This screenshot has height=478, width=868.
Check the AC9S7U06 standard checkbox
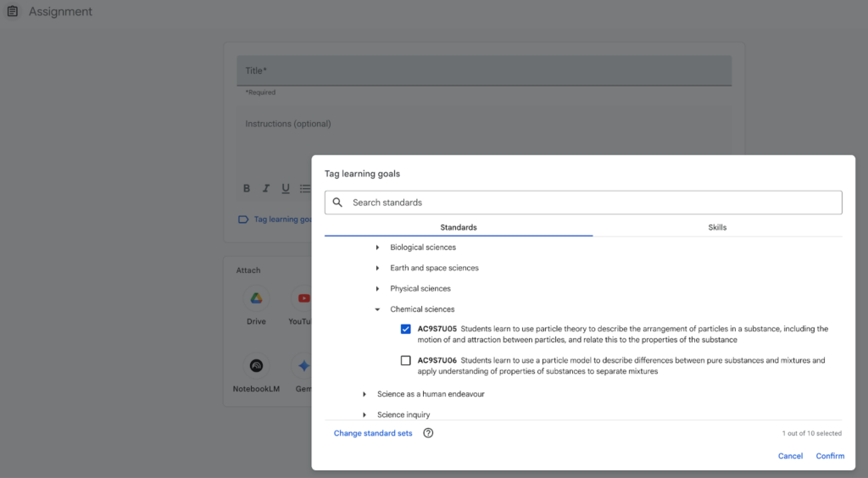pos(406,360)
